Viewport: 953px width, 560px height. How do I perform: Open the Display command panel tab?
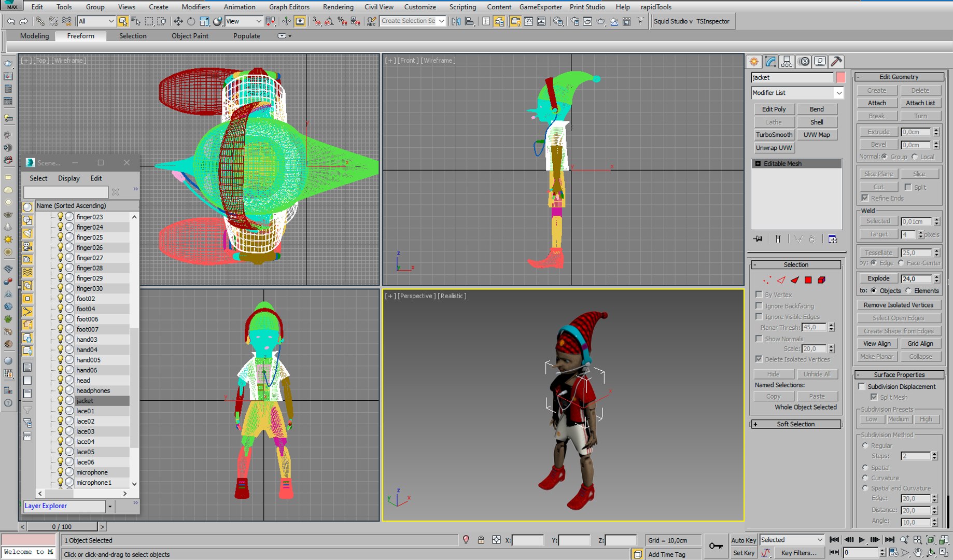820,62
